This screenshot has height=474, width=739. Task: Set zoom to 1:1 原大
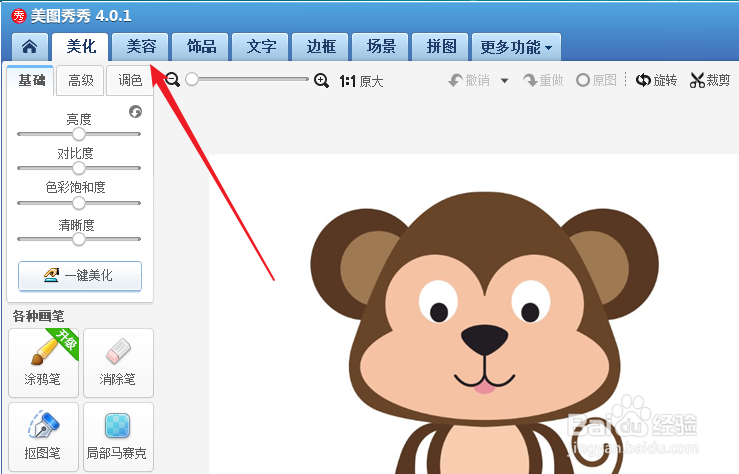(x=361, y=82)
